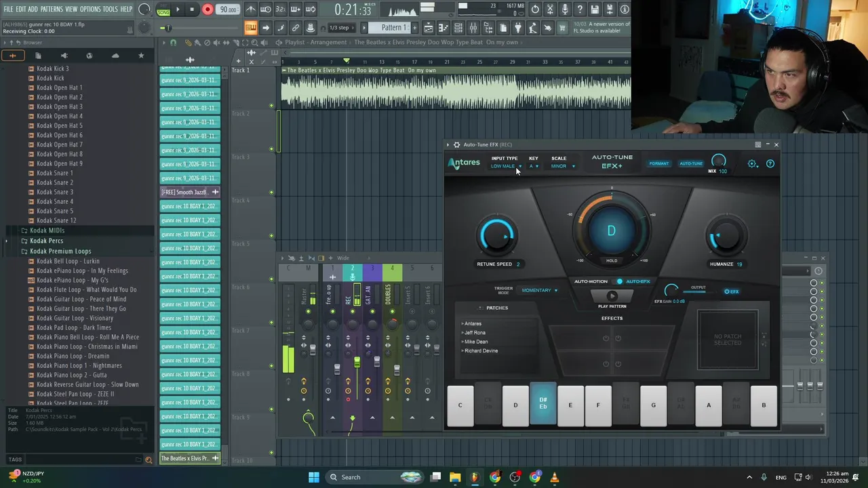
Task: Click the A key on Auto-Tune keyboard
Action: (709, 405)
